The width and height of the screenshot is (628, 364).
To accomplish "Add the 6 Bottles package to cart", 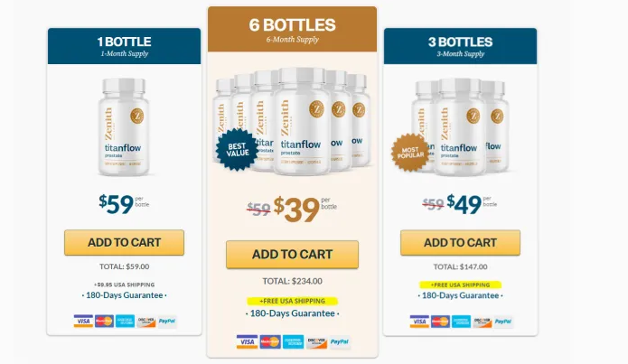I will click(x=293, y=255).
